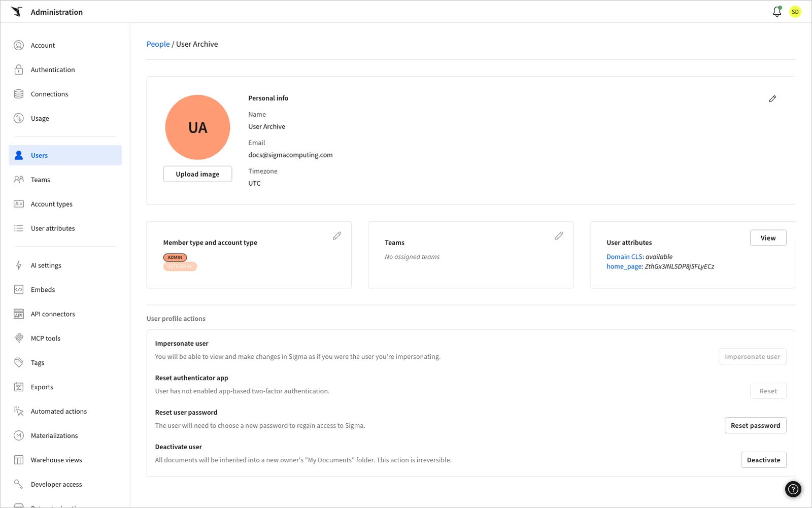Viewport: 812px width, 508px height.
Task: Edit personal info with pencil icon
Action: (772, 98)
